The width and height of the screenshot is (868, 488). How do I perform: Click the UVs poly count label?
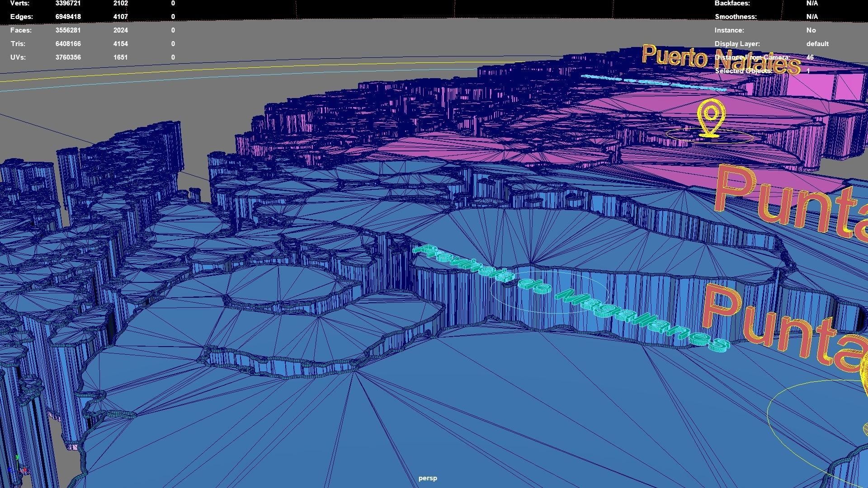18,57
